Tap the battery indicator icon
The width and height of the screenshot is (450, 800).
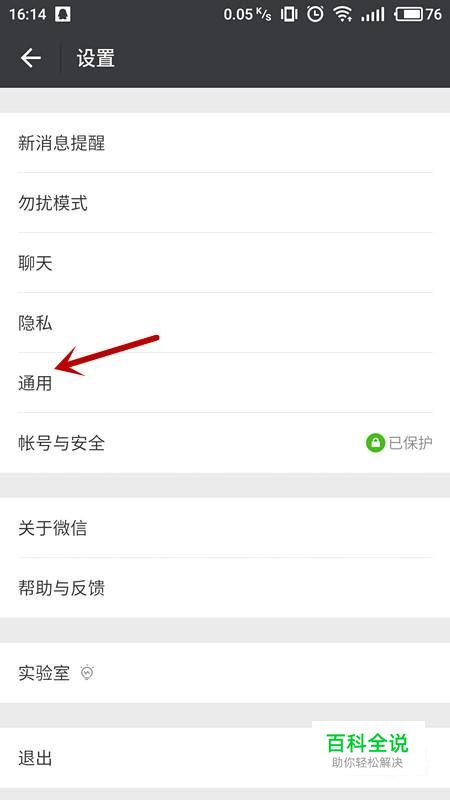[408, 14]
